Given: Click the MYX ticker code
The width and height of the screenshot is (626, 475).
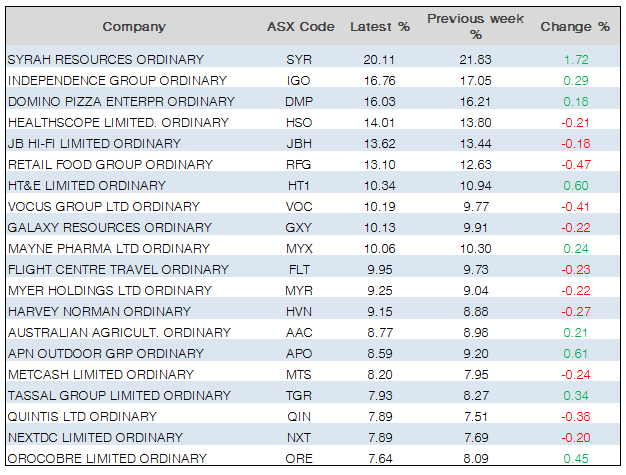Looking at the screenshot, I should pos(299,249).
